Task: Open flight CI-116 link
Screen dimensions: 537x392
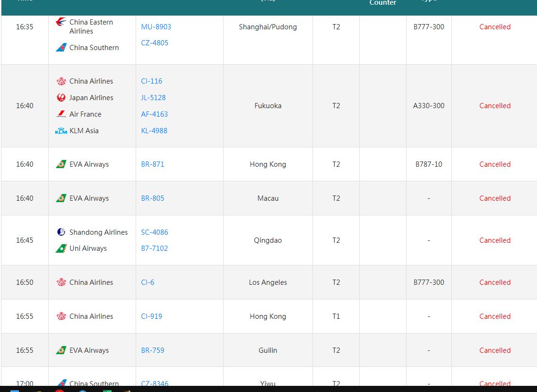Action: (x=151, y=81)
